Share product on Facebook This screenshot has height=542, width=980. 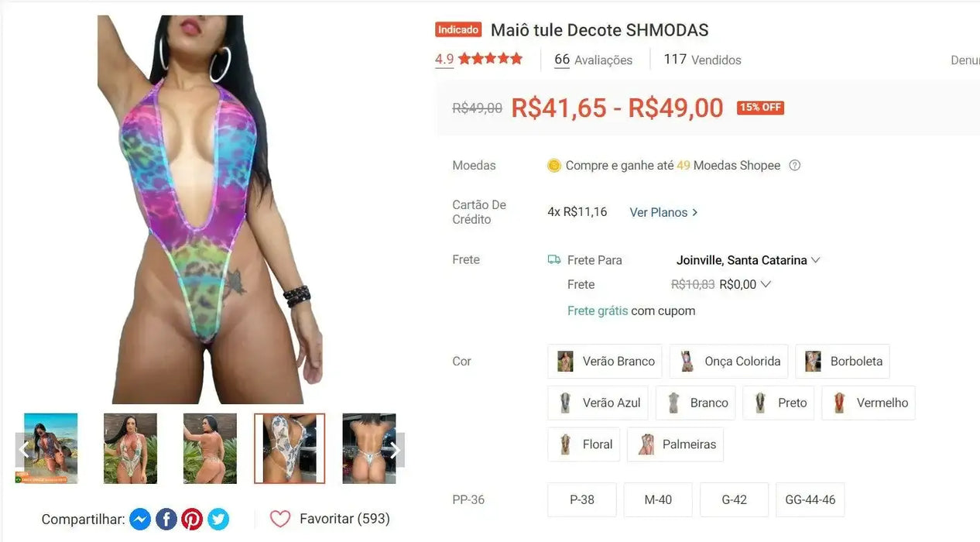click(x=166, y=519)
